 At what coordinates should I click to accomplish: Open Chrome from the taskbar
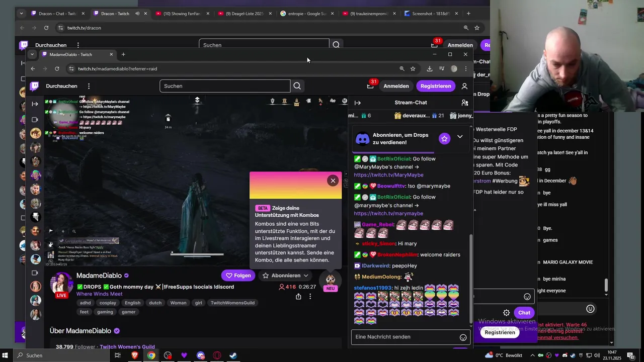[x=151, y=355]
